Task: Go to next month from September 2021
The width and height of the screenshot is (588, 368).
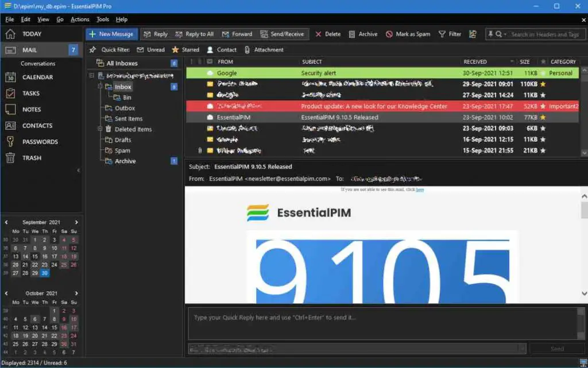Action: tap(76, 222)
